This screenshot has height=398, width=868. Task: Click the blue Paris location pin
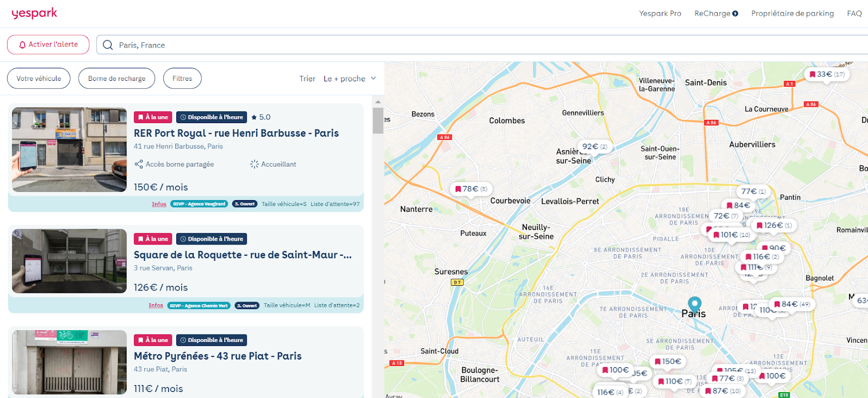[x=694, y=306]
